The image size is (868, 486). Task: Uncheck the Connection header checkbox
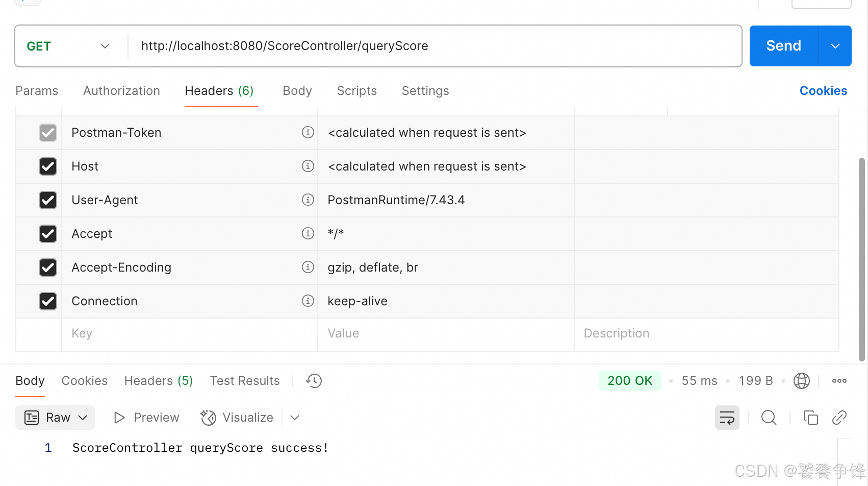tap(48, 301)
